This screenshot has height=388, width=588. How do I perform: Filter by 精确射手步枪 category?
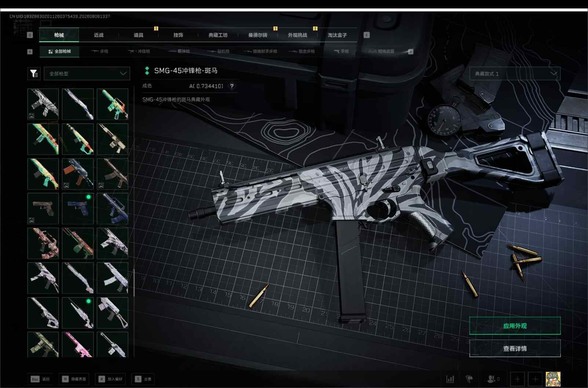pos(260,51)
